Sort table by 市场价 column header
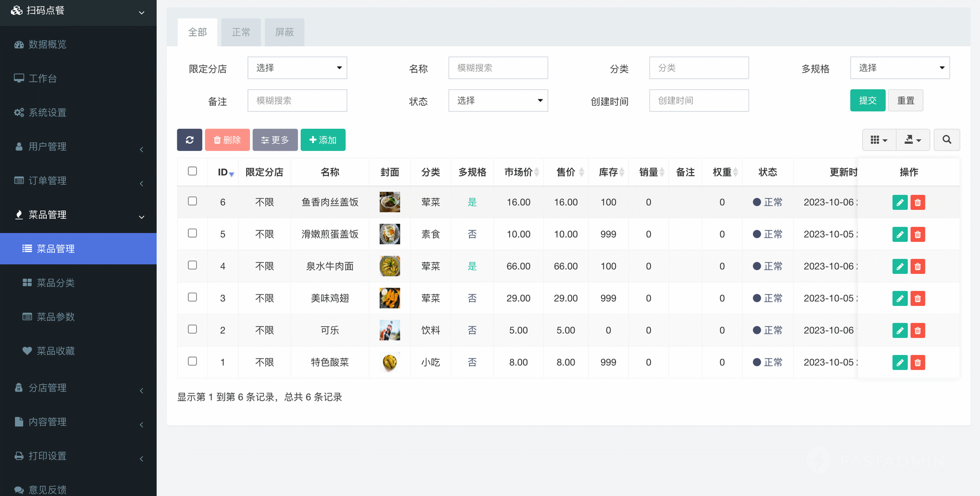The height and width of the screenshot is (496, 980). point(518,172)
